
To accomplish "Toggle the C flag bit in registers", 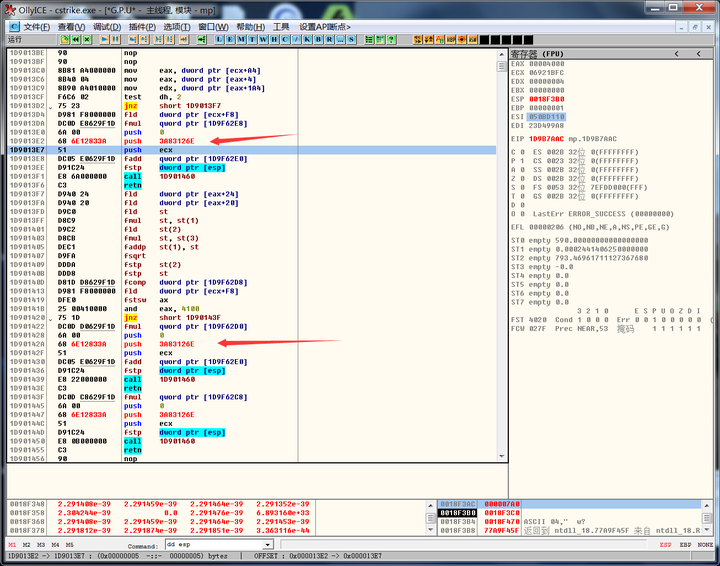I will click(x=524, y=151).
